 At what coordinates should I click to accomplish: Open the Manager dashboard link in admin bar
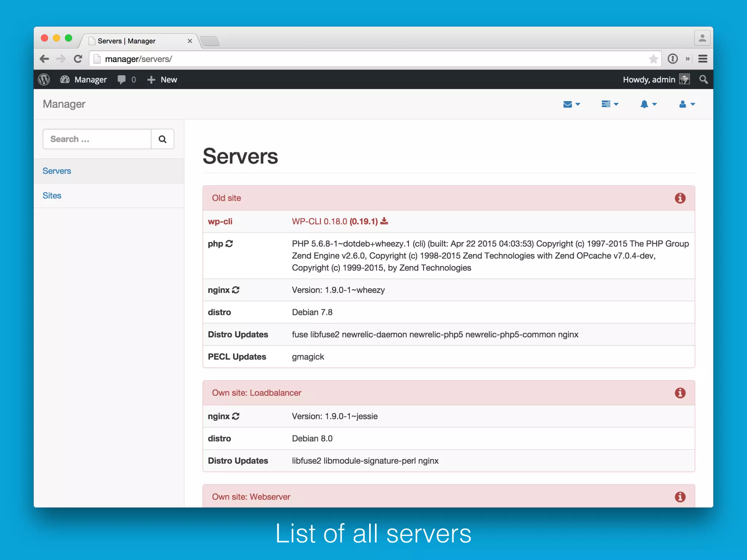click(84, 79)
